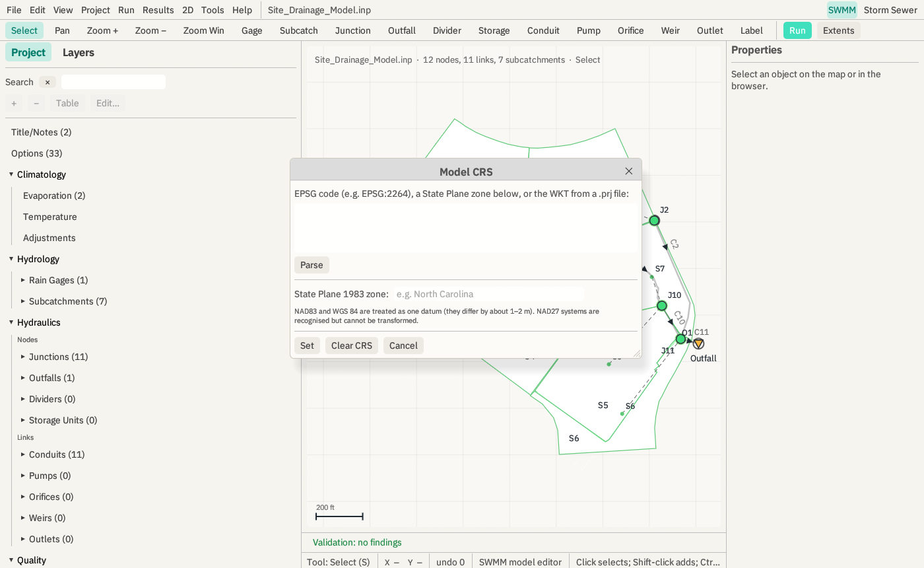Expand Conduits (11)
924x568 pixels.
pos(23,454)
